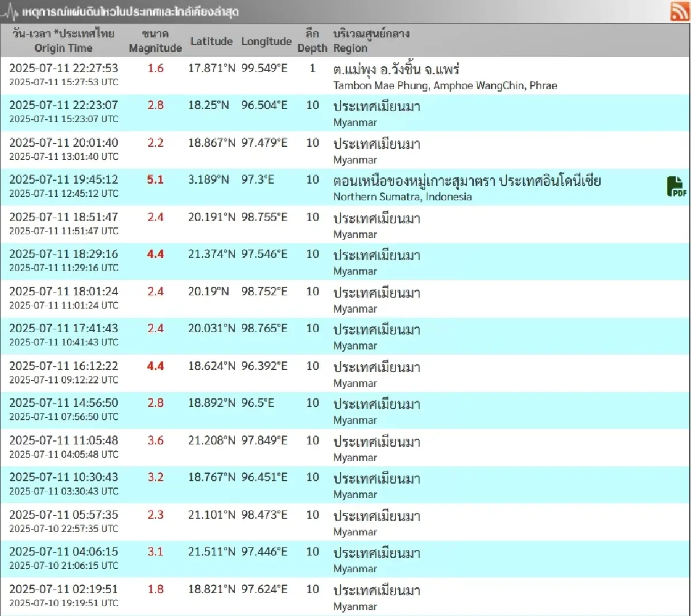Screen dimensions: 691x616
Task: Click magnitude value 1.6
Action: (155, 68)
